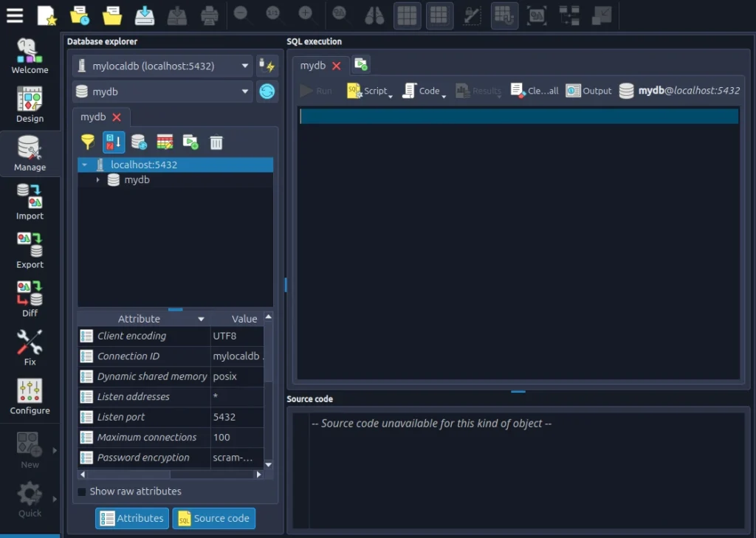Image resolution: width=756 pixels, height=538 pixels.
Task: Open the hamburger main menu
Action: tap(15, 15)
